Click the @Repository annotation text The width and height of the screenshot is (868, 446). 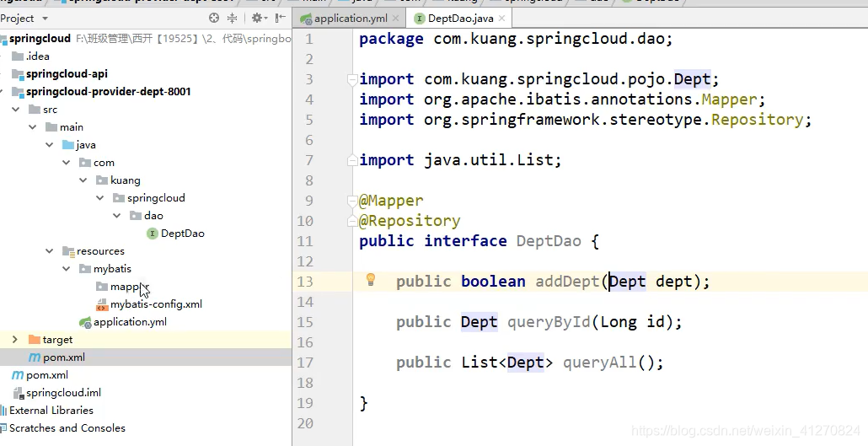click(410, 221)
